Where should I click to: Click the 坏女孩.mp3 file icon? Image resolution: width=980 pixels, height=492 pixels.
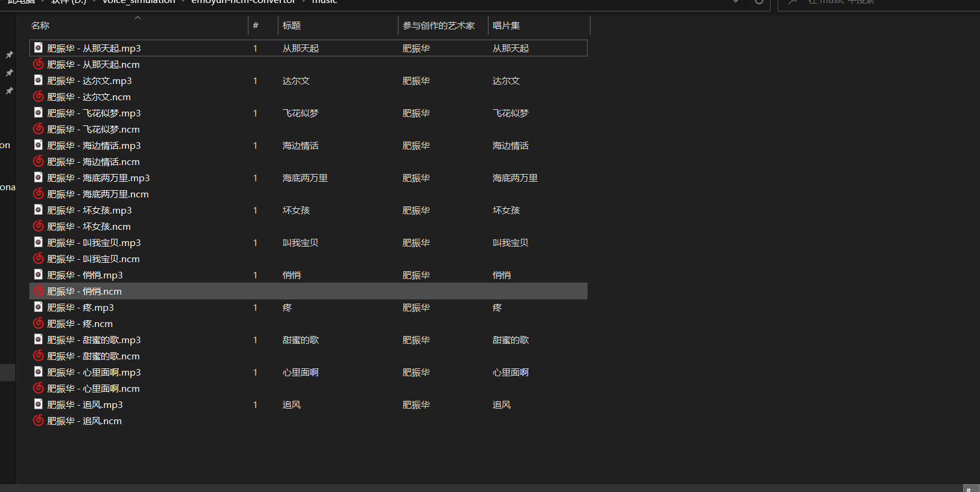pyautogui.click(x=38, y=210)
